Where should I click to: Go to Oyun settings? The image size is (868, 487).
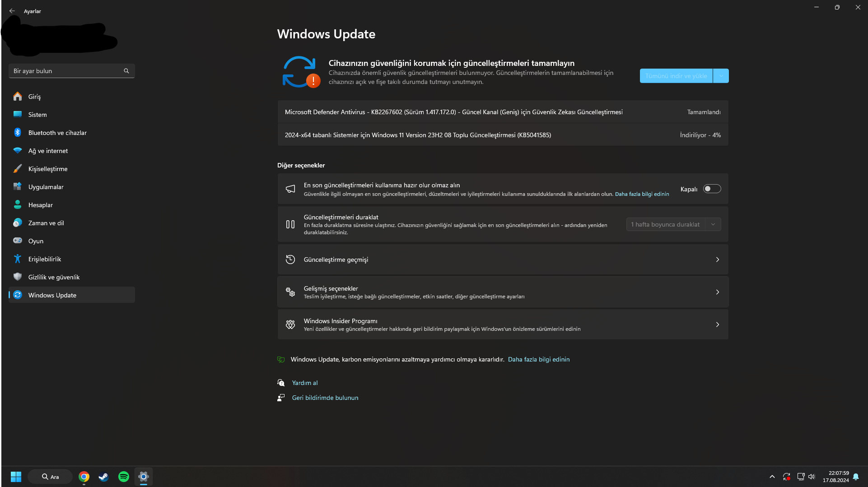pos(72,241)
